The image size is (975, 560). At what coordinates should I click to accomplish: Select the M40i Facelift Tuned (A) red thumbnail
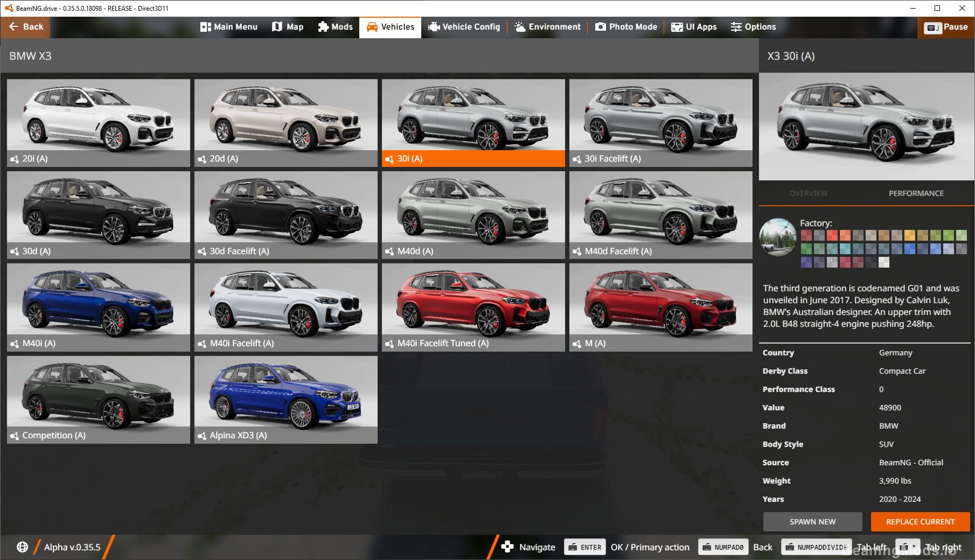click(473, 307)
